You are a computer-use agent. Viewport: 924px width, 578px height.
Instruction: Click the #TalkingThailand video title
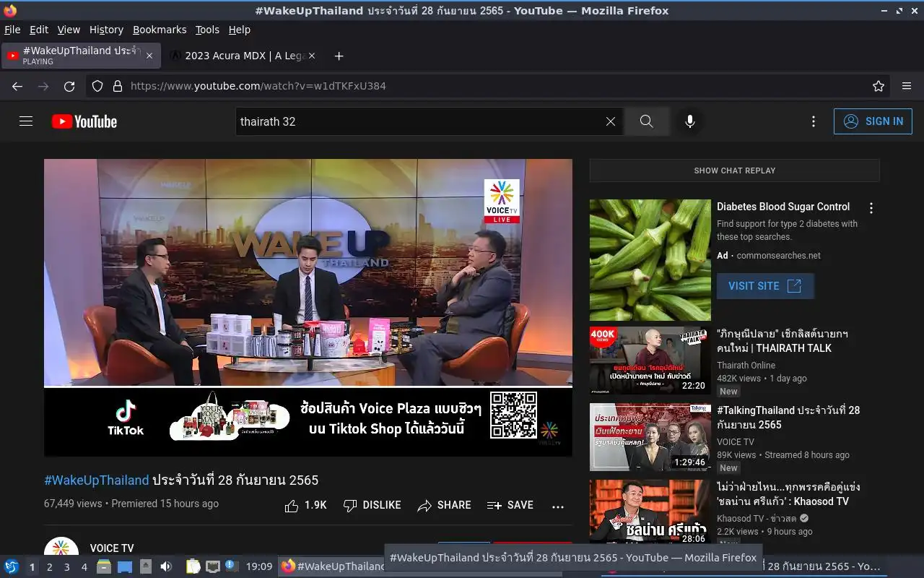[x=788, y=418]
